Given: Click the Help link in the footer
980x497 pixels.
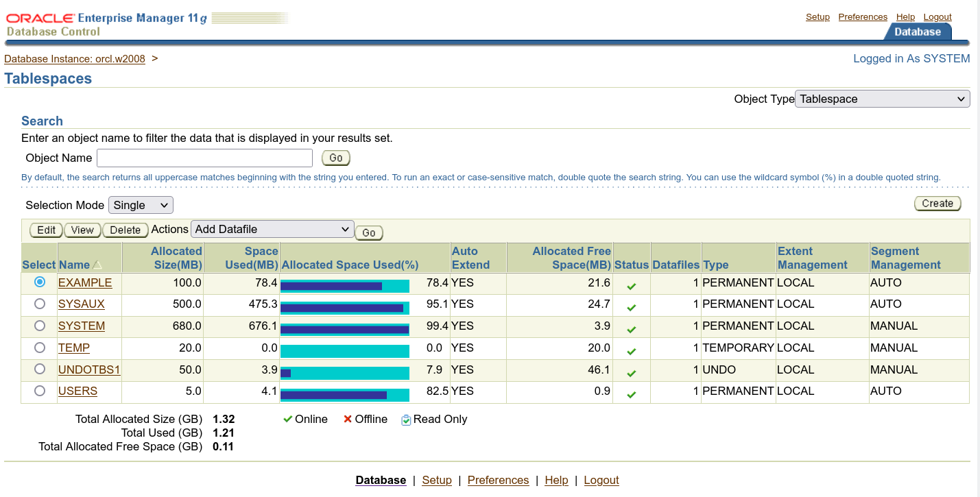Looking at the screenshot, I should click(x=556, y=480).
